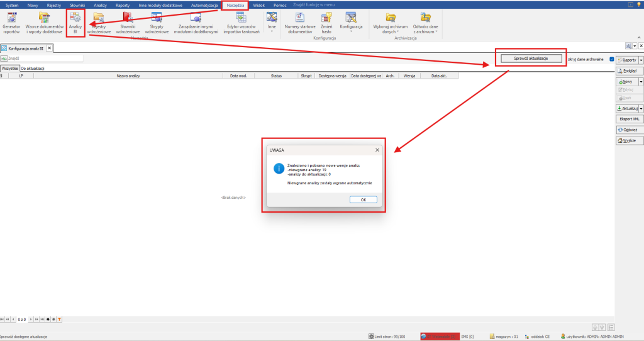The height and width of the screenshot is (341, 644).
Task: Close the Konfiguracja analiz BI tab
Action: 49,48
